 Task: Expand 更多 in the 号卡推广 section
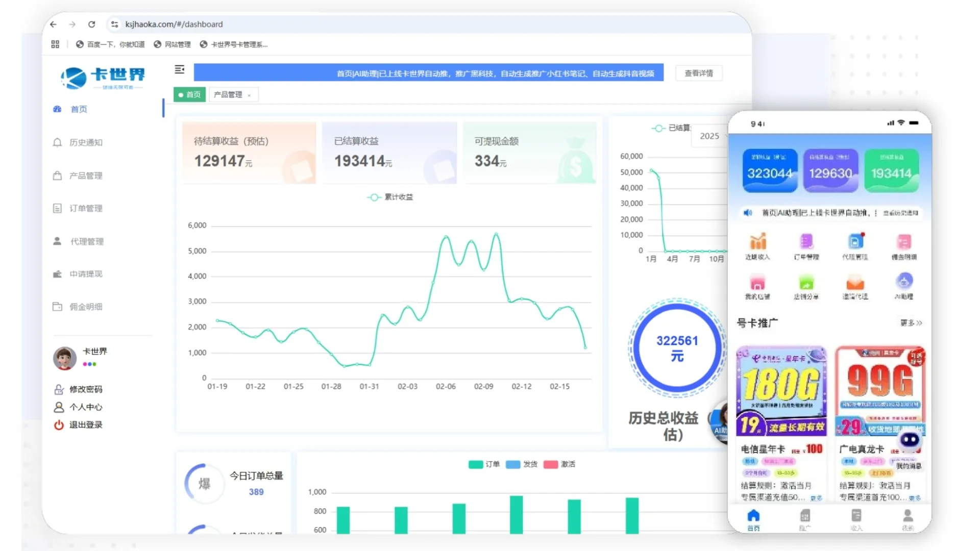pos(911,323)
